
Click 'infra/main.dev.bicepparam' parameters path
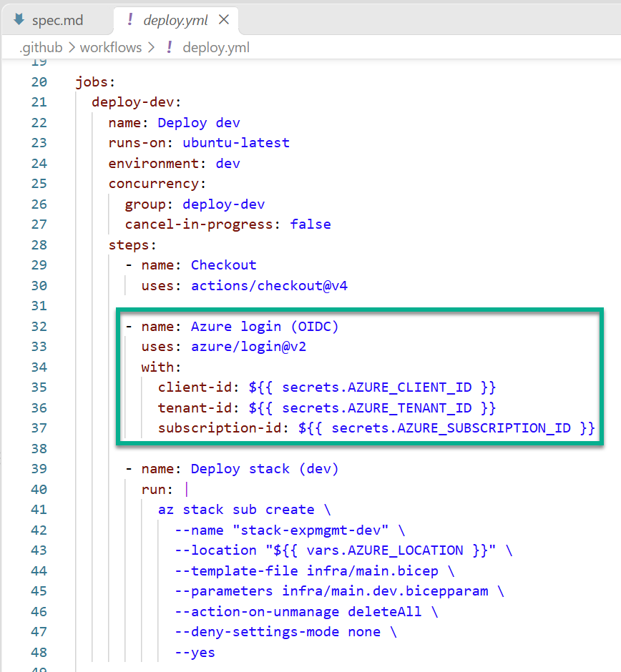[x=385, y=591]
